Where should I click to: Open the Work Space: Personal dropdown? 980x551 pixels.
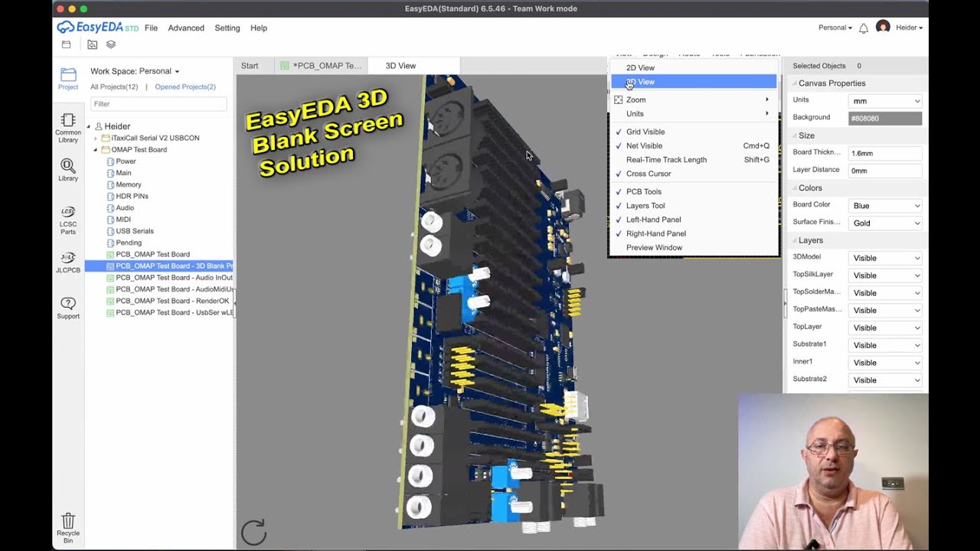click(135, 71)
